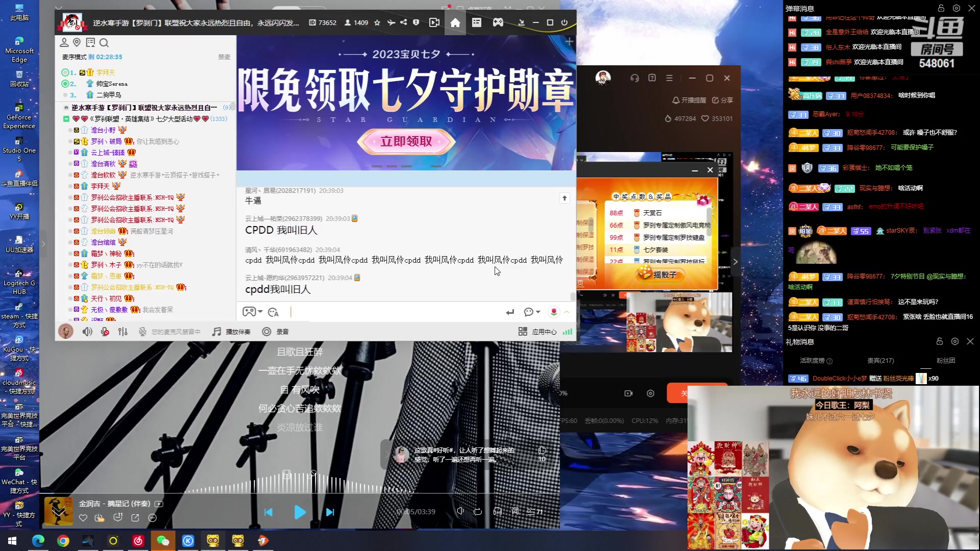Click 禁麦 label in mic queue header
This screenshot has height=551, width=980.
pos(224,57)
